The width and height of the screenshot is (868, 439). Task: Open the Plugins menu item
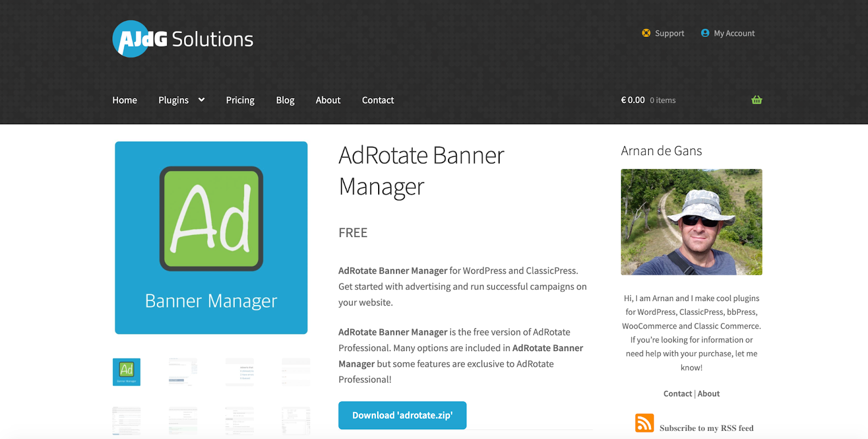(174, 100)
